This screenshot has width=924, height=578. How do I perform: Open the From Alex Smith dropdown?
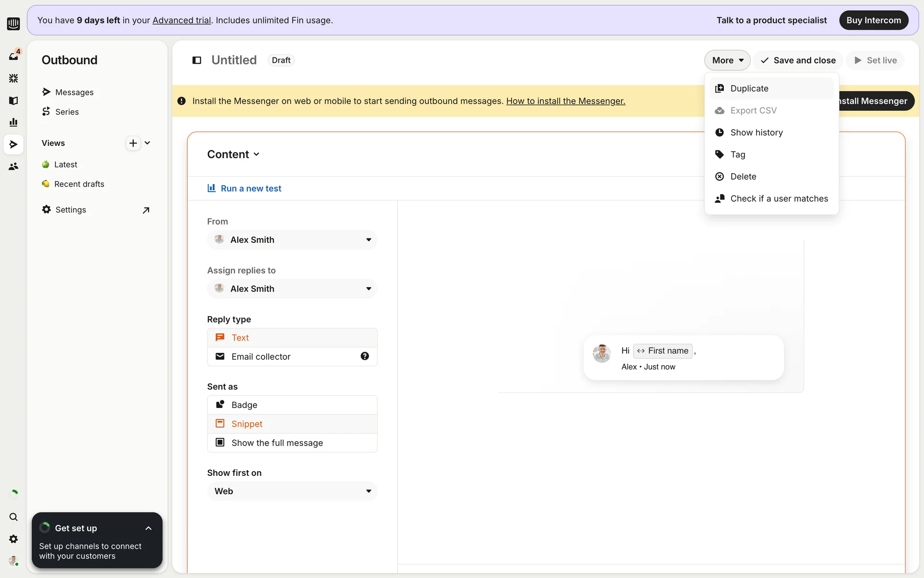[x=292, y=240]
